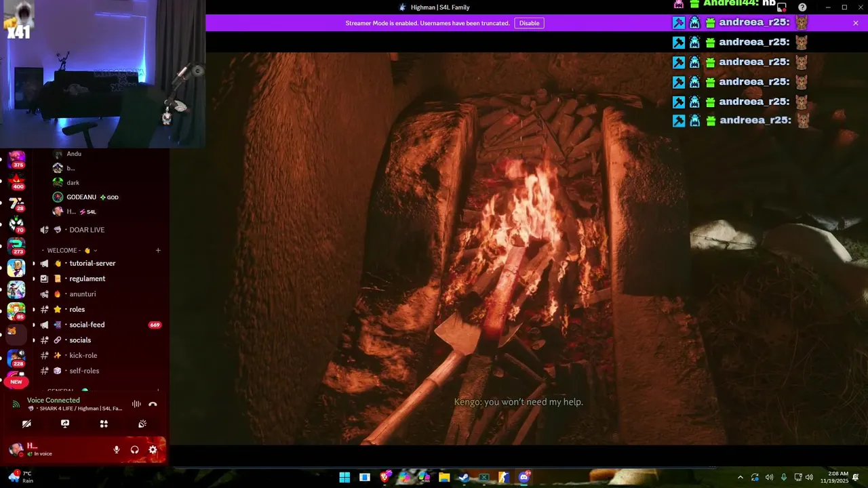Disable Streamer Mode from banner
This screenshot has height=488, width=868.
pyautogui.click(x=529, y=23)
